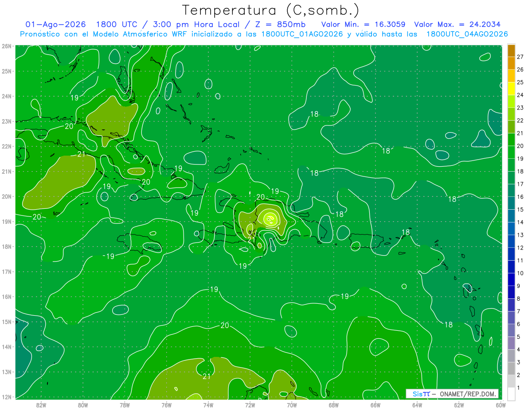
Task: Click legend value "13"
Action: tap(520, 235)
